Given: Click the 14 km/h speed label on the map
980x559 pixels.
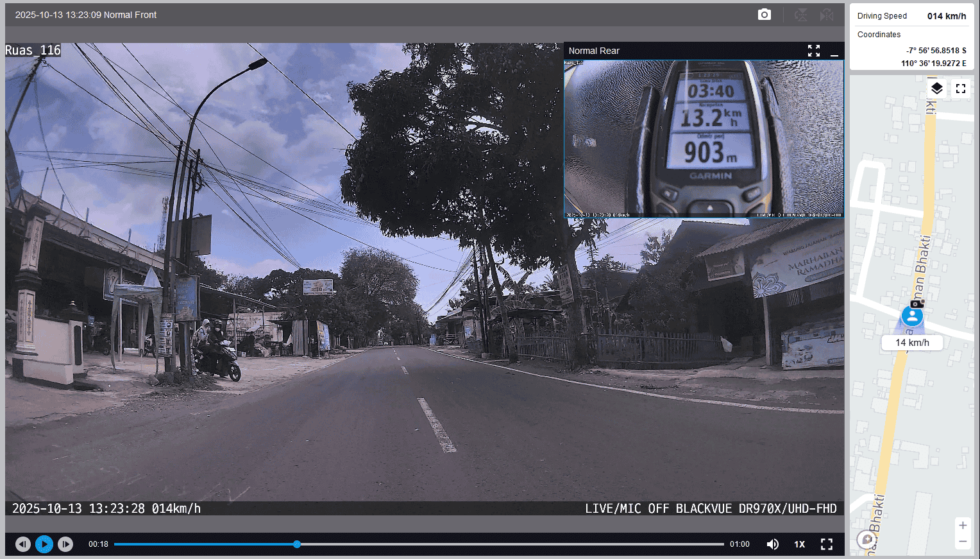Looking at the screenshot, I should pos(912,343).
